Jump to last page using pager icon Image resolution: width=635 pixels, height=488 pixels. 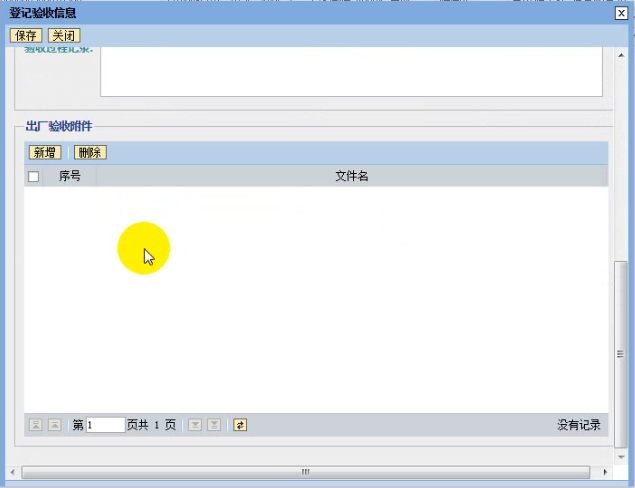(x=213, y=425)
